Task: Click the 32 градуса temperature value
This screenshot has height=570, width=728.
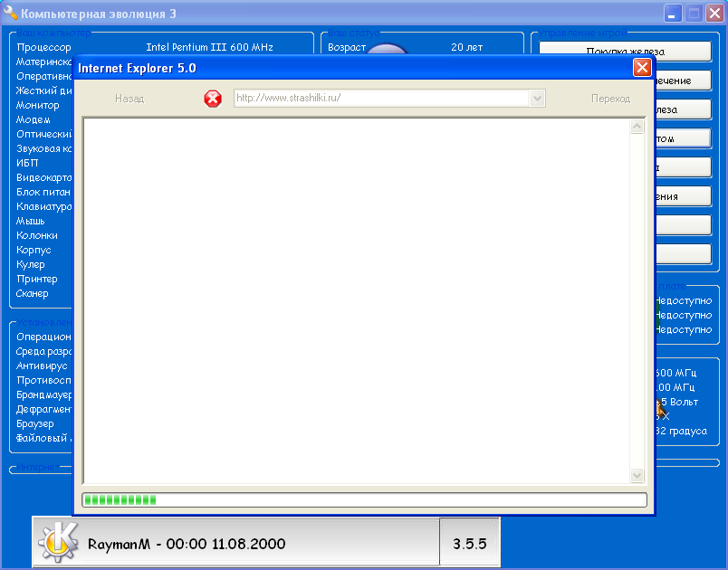Action: pyautogui.click(x=681, y=432)
